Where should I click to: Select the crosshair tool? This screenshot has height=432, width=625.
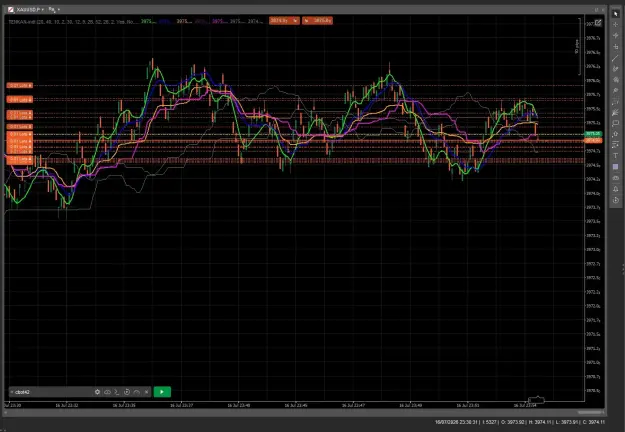click(x=615, y=25)
